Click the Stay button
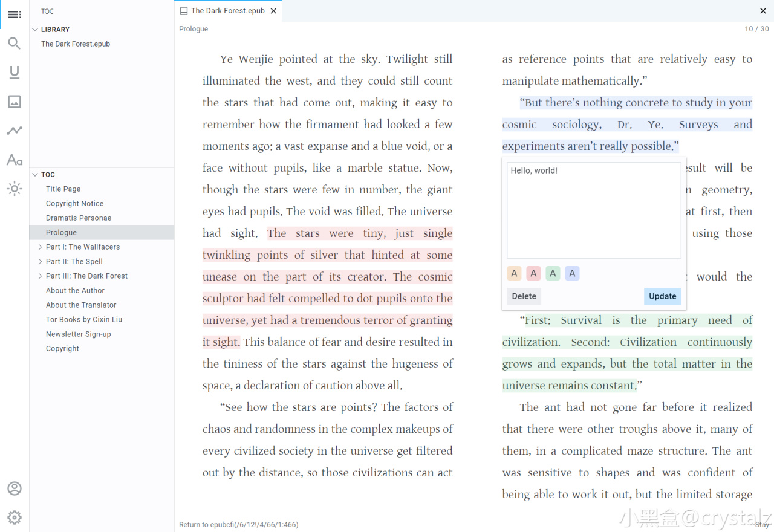The width and height of the screenshot is (774, 532). click(x=762, y=525)
